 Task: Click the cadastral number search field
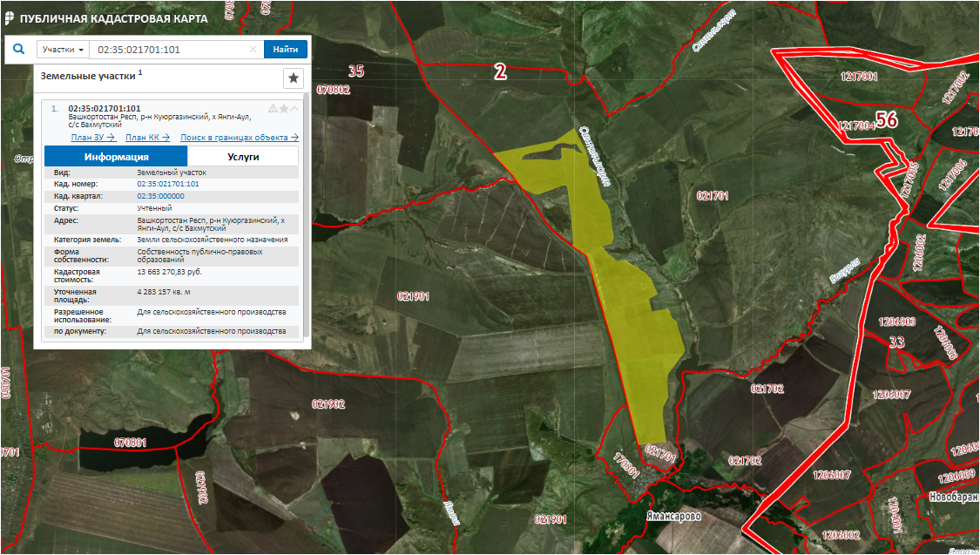coord(170,50)
